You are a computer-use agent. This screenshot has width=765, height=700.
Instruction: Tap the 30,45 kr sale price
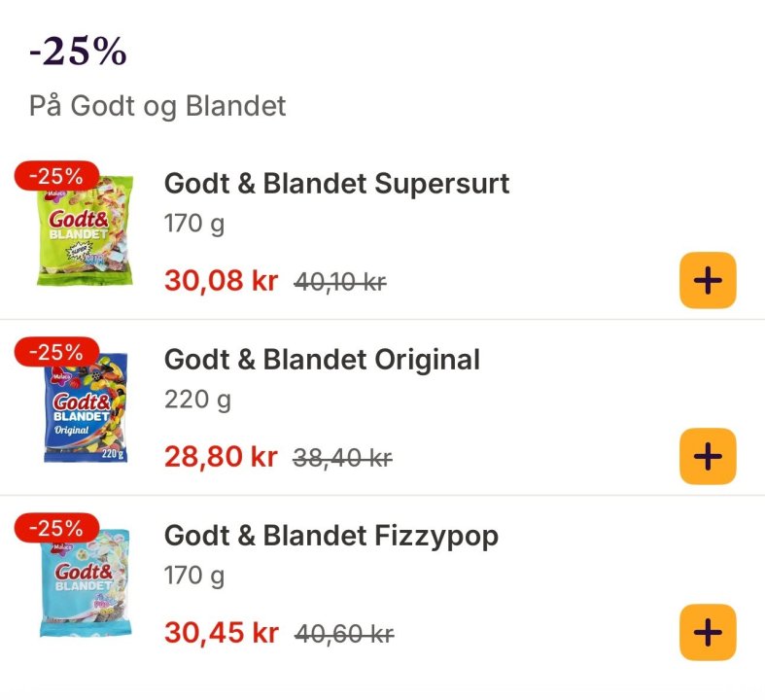click(221, 633)
